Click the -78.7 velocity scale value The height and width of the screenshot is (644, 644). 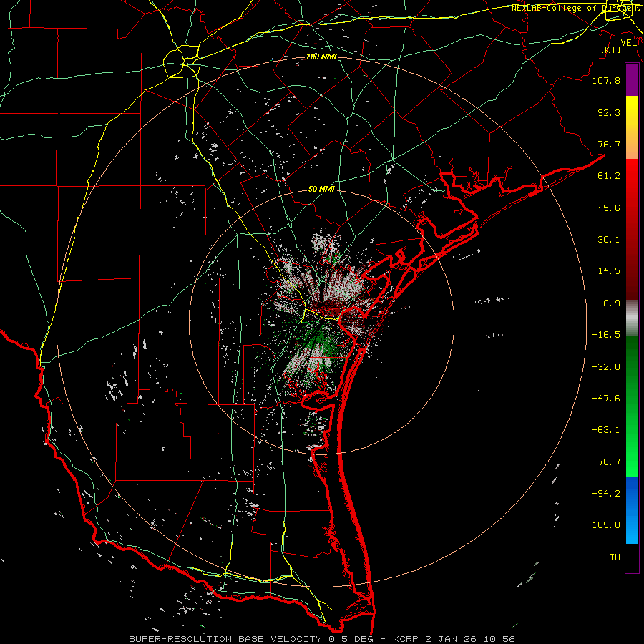click(x=606, y=462)
